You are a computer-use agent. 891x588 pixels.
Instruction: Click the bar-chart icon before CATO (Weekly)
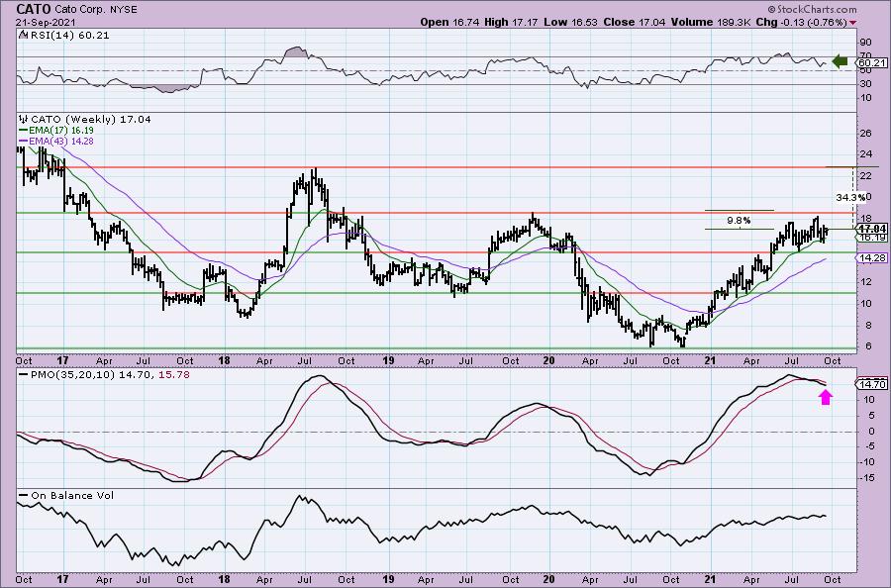(24, 120)
